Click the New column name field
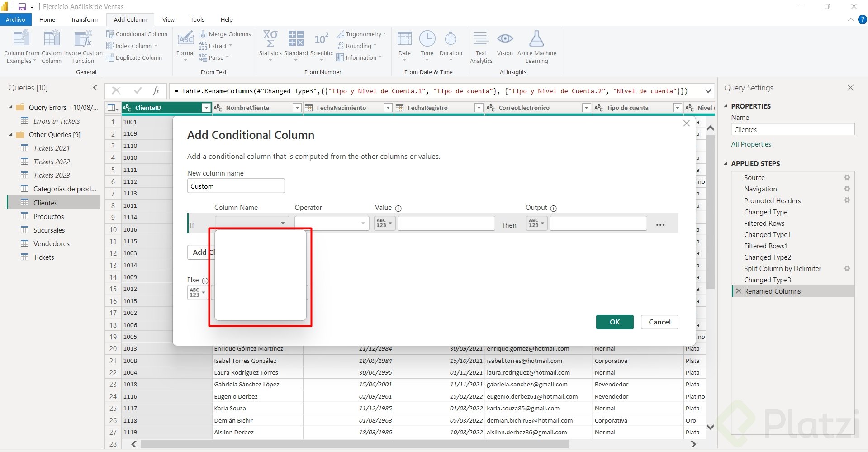Screen dimensions: 868x452 point(236,186)
